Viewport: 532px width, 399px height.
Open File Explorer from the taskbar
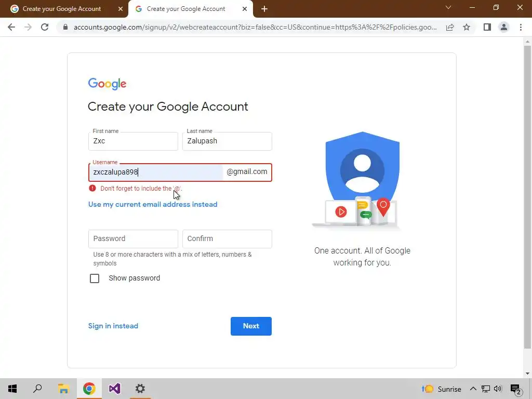63,389
